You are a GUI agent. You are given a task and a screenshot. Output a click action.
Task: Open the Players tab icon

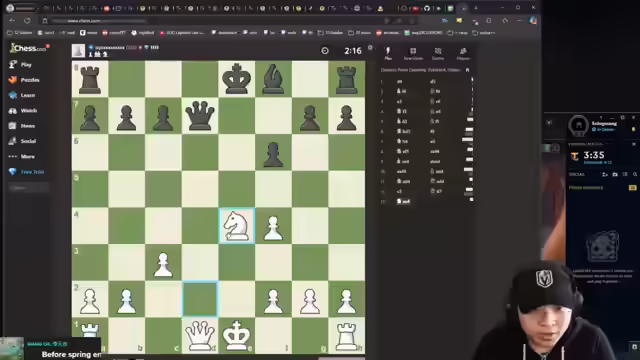[x=463, y=53]
